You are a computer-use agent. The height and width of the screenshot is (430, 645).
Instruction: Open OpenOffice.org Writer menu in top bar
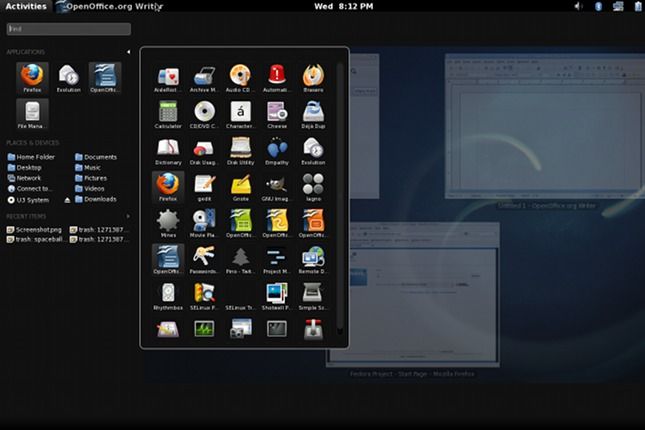click(109, 6)
